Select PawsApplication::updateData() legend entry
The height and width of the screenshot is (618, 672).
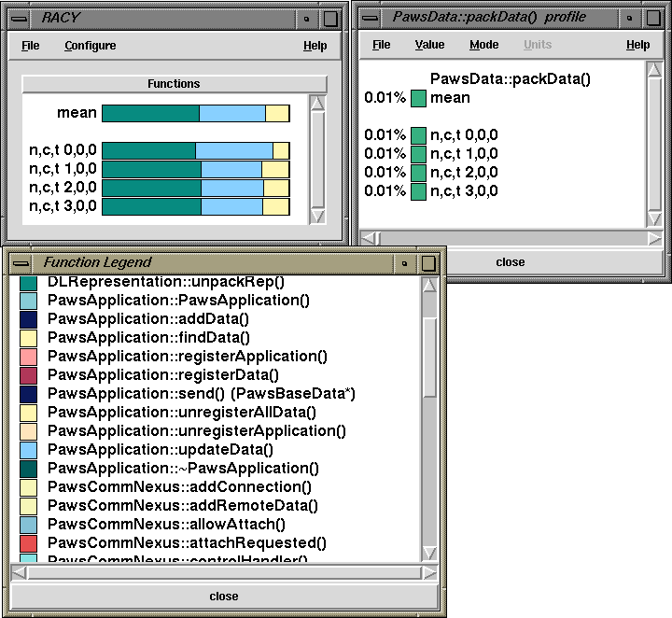[160, 450]
